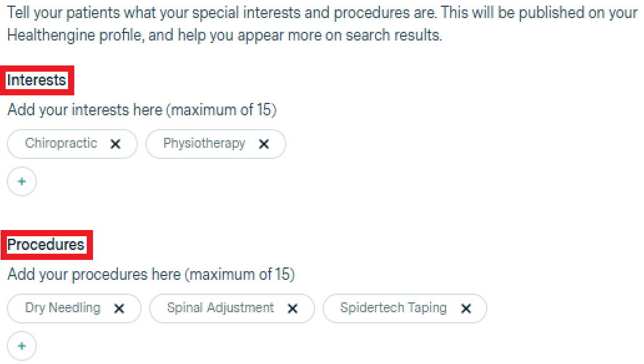Delete the Dry Needling procedure tag

tap(119, 309)
